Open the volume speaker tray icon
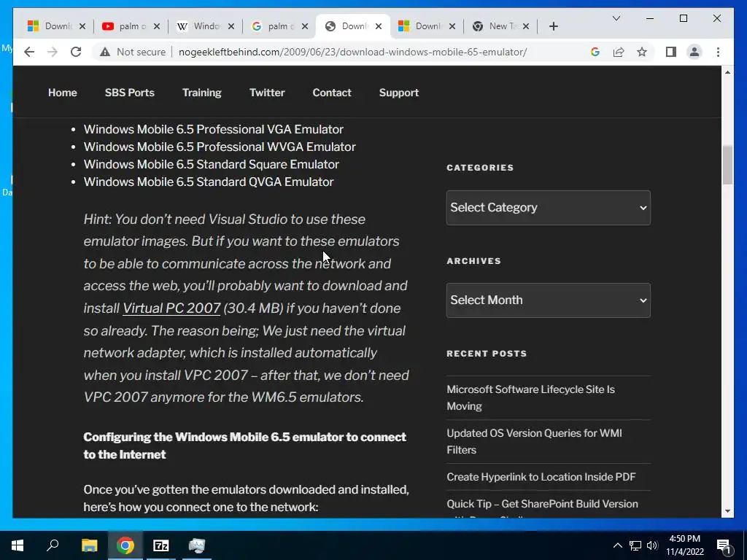The height and width of the screenshot is (560, 747). pyautogui.click(x=652, y=545)
